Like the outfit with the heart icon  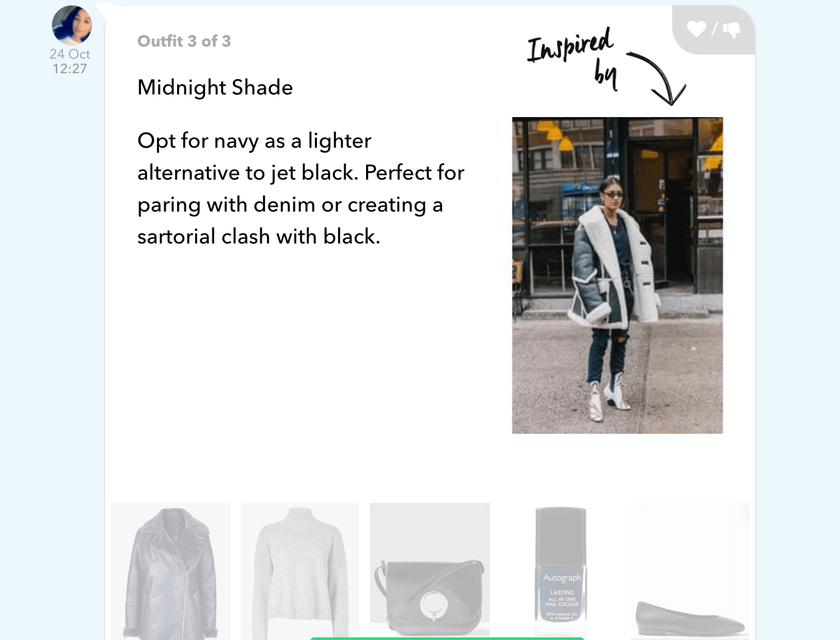click(x=696, y=29)
